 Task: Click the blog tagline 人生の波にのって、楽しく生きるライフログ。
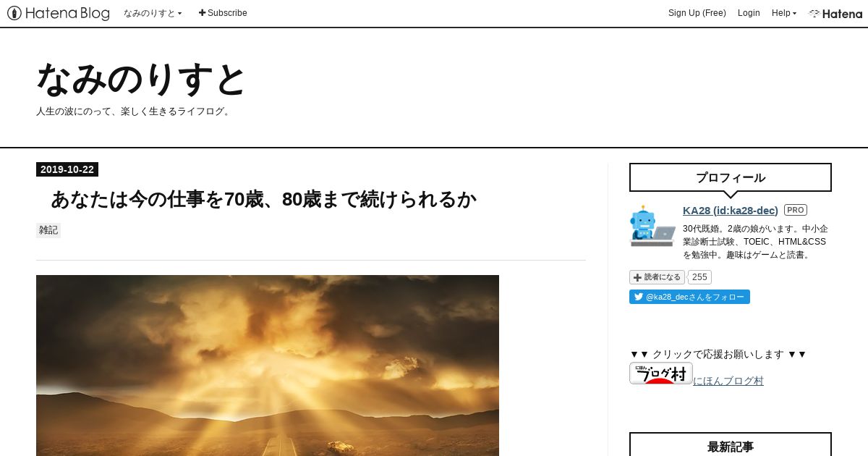[135, 111]
